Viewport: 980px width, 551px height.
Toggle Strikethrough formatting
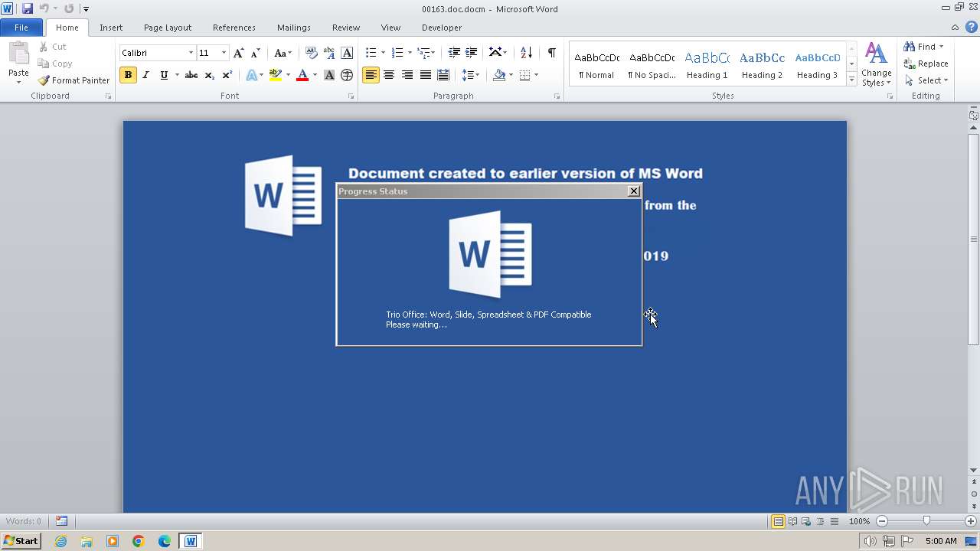click(x=191, y=75)
